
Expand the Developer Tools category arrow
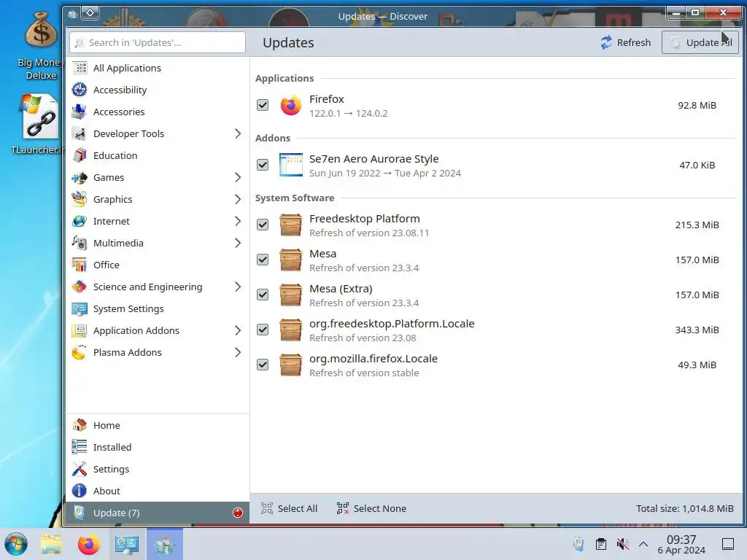[238, 134]
